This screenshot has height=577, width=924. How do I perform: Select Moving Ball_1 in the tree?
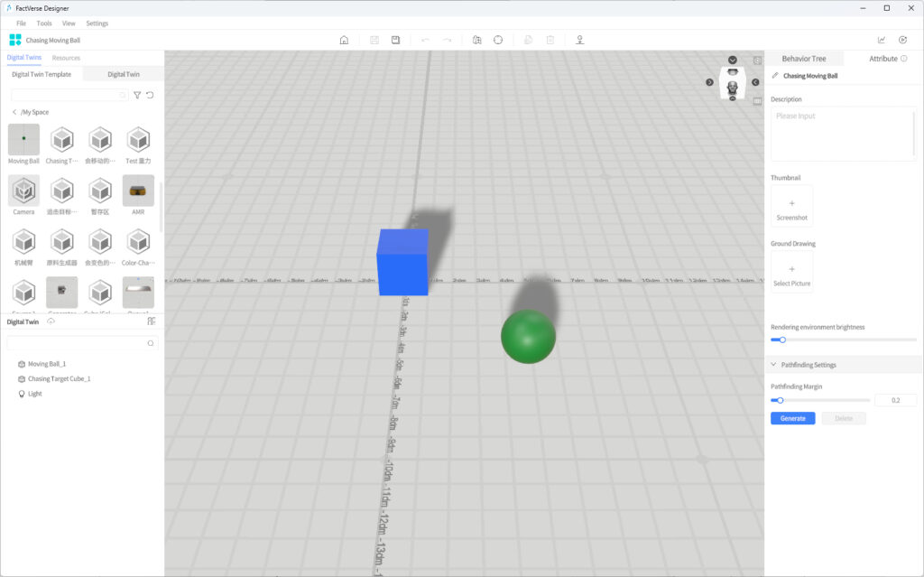pyautogui.click(x=47, y=364)
